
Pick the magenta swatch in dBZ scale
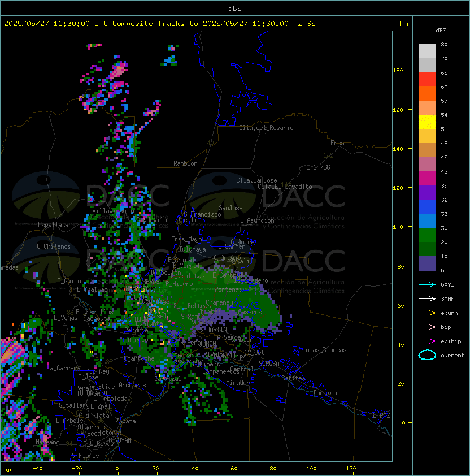point(427,179)
